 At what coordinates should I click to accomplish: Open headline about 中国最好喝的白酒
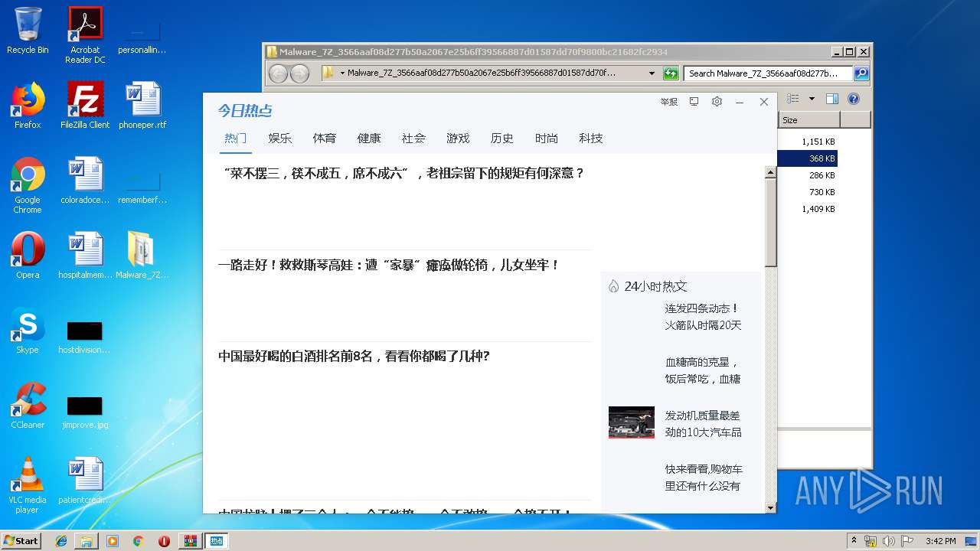[354, 357]
